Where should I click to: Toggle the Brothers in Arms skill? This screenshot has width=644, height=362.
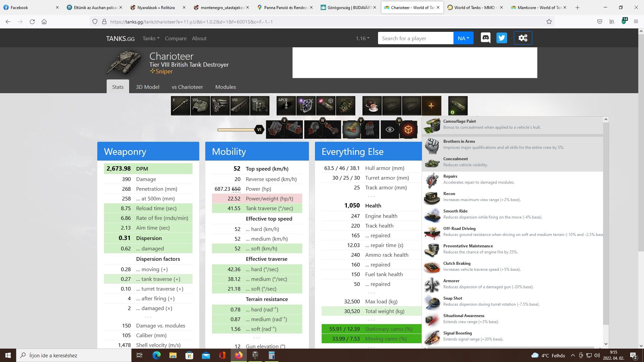tap(513, 145)
